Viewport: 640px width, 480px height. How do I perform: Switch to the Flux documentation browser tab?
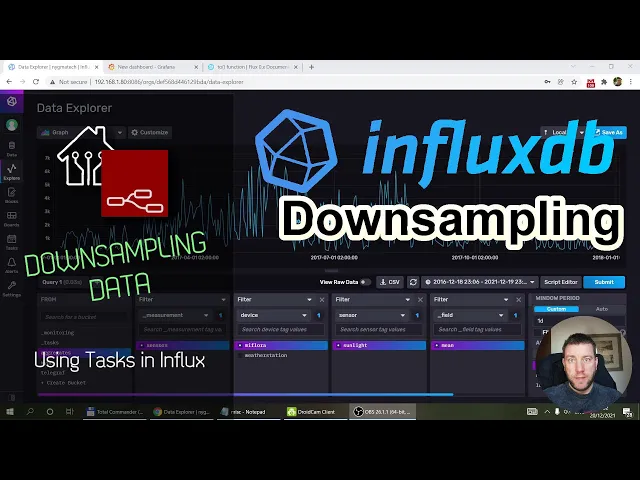[252, 67]
